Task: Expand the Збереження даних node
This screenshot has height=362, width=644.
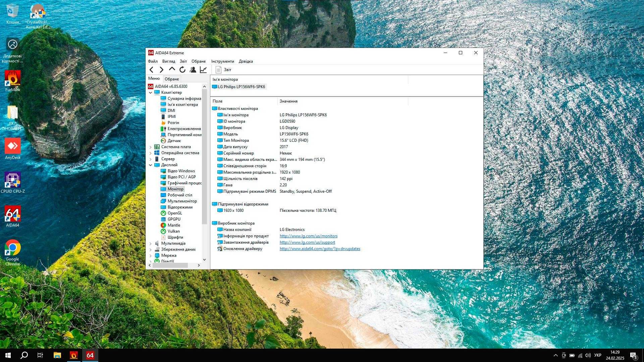Action: point(151,249)
